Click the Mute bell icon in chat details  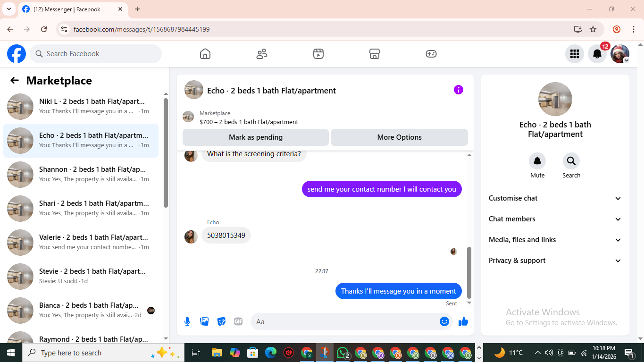[537, 161]
